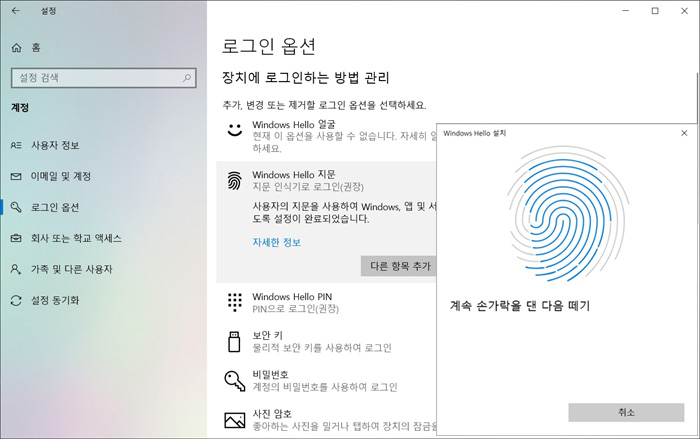This screenshot has height=439, width=700.
Task: Click the PIN으로 로그인(권장) subtitle
Action: [x=296, y=309]
